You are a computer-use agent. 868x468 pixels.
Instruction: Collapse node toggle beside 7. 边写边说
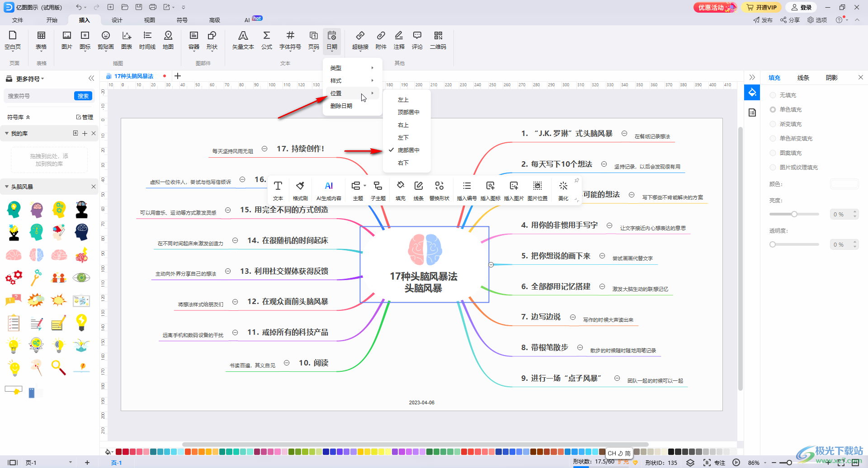coord(573,317)
